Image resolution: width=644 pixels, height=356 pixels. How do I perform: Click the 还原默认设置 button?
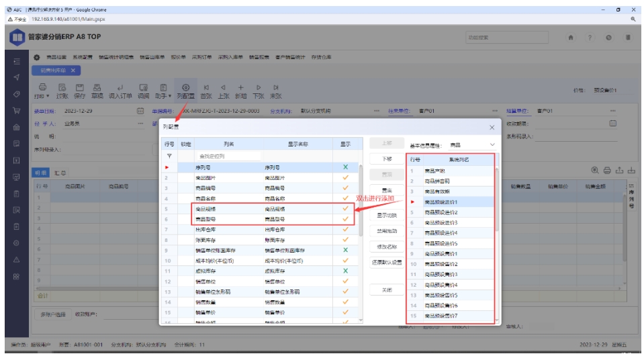click(387, 263)
